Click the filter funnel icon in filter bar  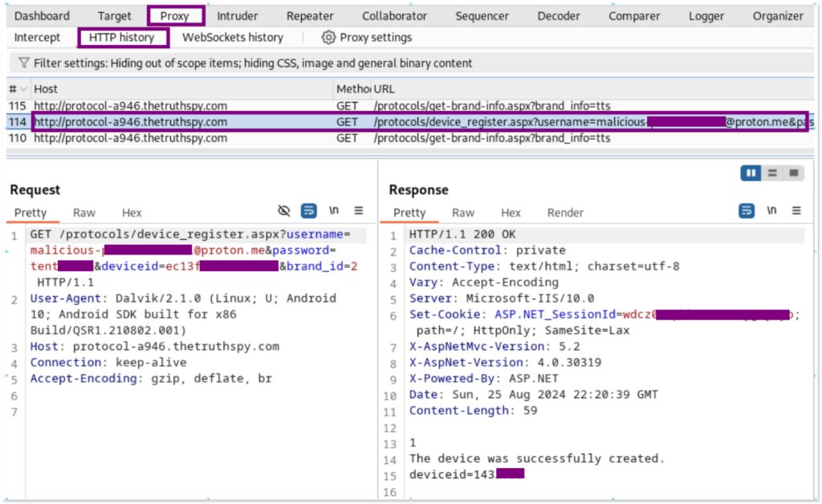(24, 63)
